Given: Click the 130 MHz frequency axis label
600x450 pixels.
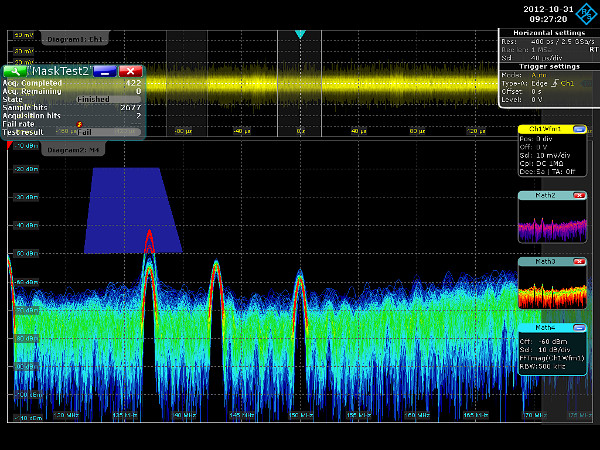Looking at the screenshot, I should pyautogui.click(x=66, y=415).
